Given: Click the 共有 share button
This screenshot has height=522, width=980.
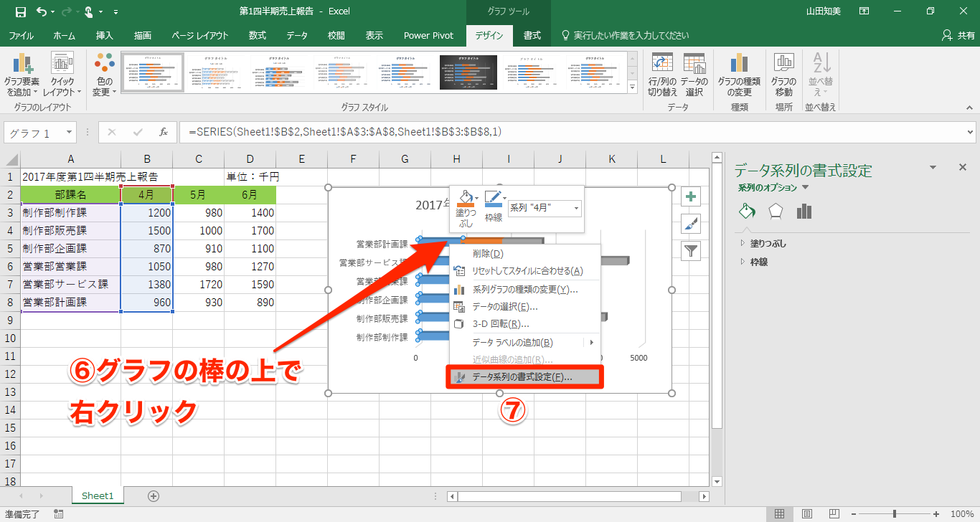Looking at the screenshot, I should coord(958,35).
